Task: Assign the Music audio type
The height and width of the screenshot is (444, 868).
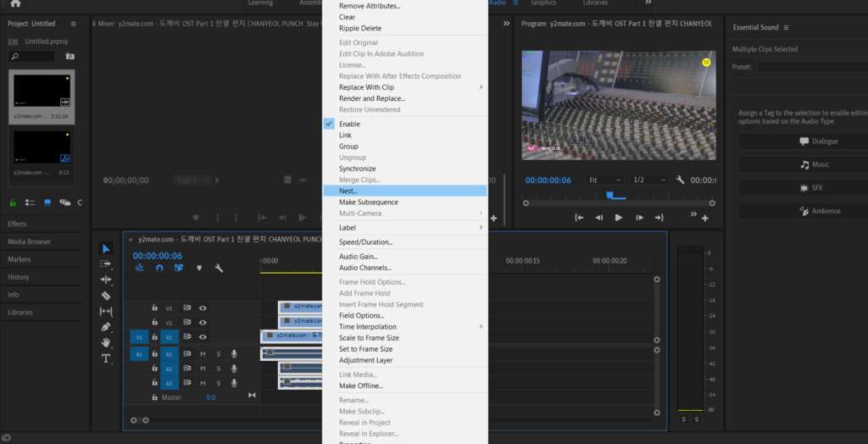Action: [x=804, y=164]
